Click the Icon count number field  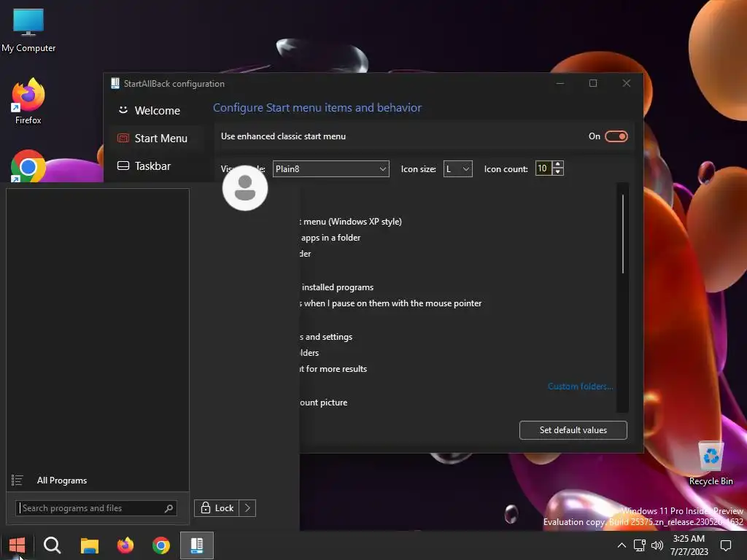543,168
